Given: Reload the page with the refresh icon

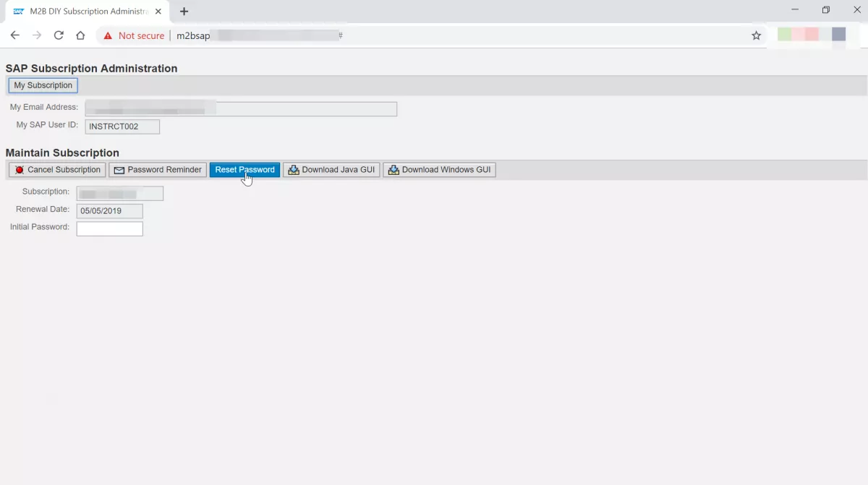Looking at the screenshot, I should pyautogui.click(x=59, y=35).
